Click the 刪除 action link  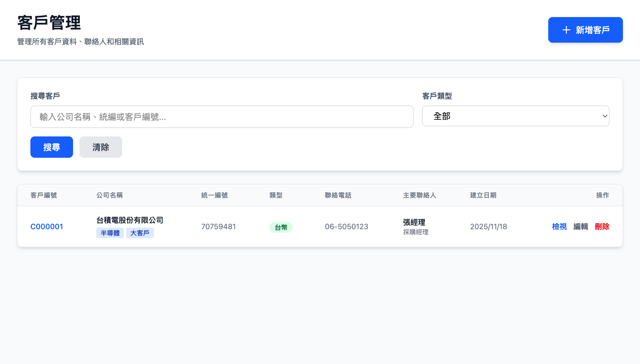point(602,227)
